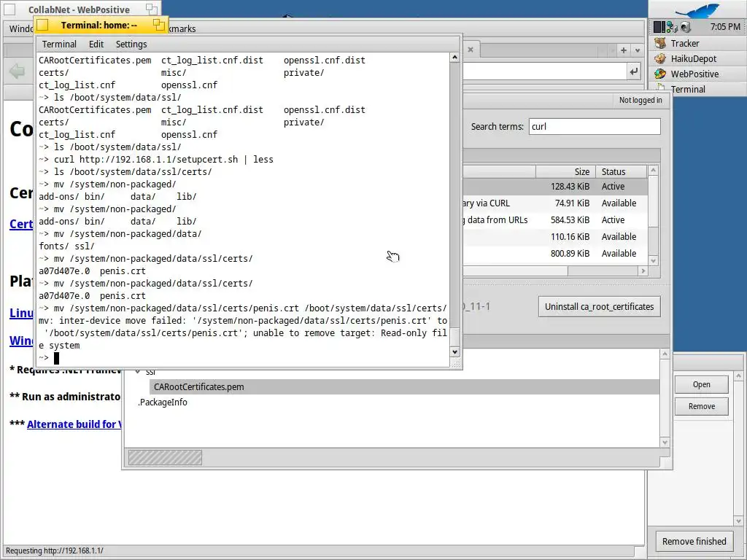Select Terminal in the Deskbar
This screenshot has height=560, width=747.
pyautogui.click(x=698, y=89)
